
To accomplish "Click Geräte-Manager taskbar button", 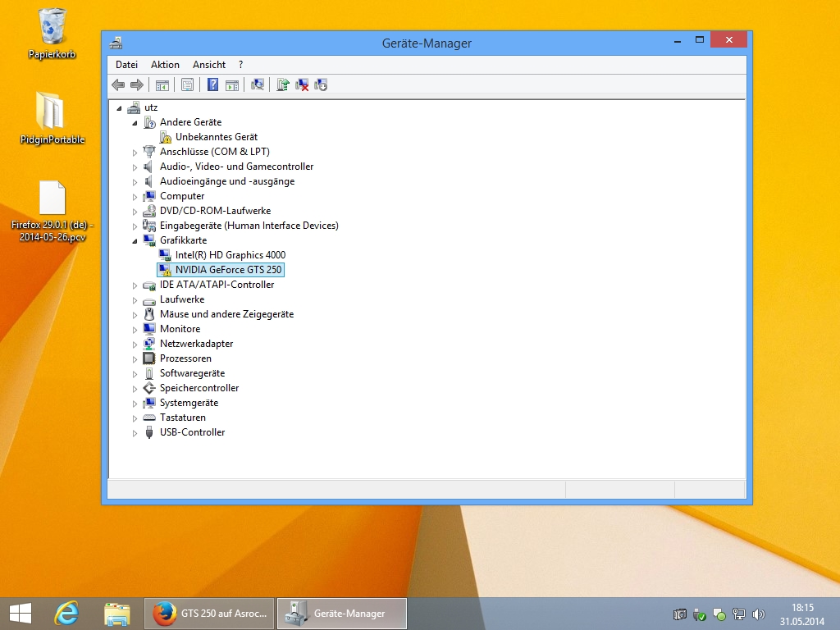I will [342, 614].
